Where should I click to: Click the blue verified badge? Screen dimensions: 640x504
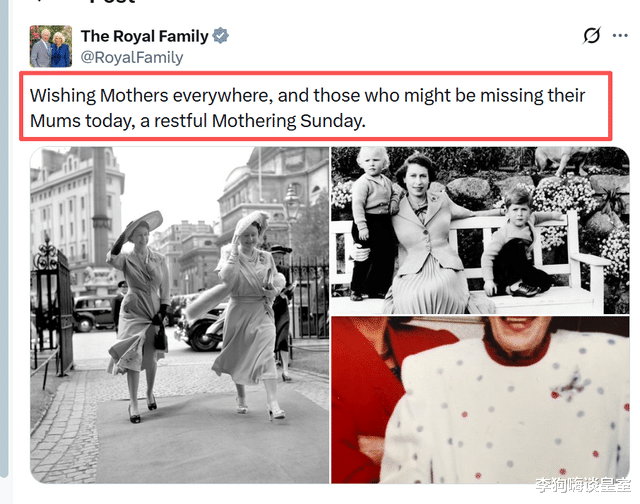click(220, 36)
